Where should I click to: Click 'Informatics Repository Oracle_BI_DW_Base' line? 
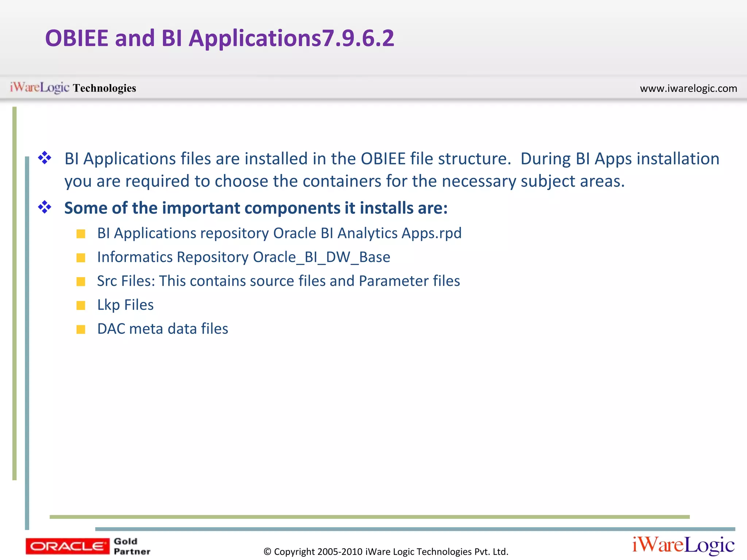pos(243,257)
